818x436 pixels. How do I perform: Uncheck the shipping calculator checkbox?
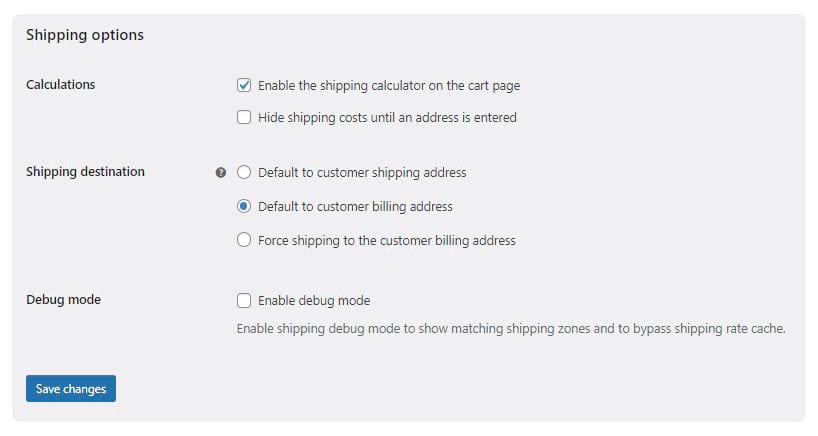tap(244, 85)
